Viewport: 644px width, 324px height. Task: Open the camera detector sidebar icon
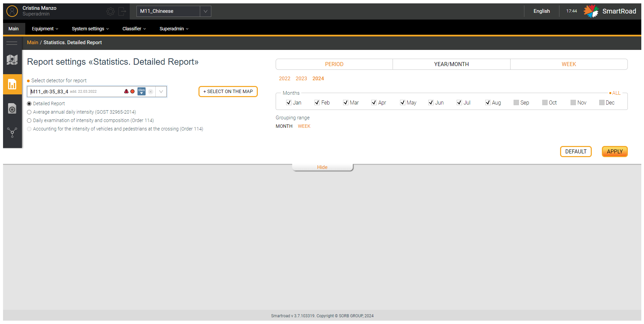click(12, 108)
